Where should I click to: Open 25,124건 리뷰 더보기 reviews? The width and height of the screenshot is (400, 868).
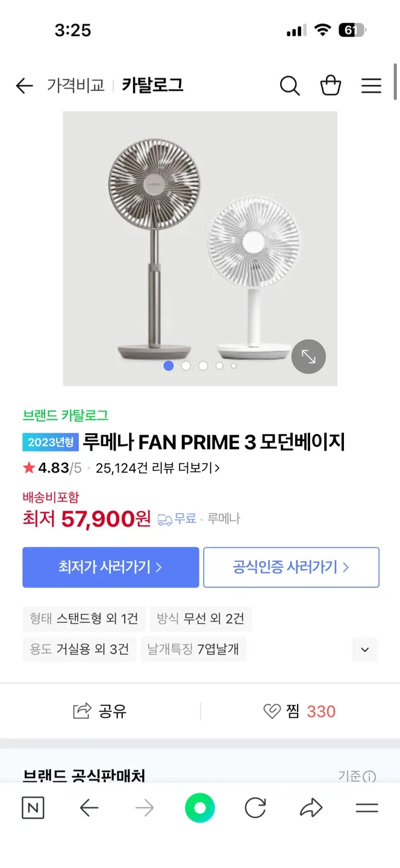click(157, 468)
